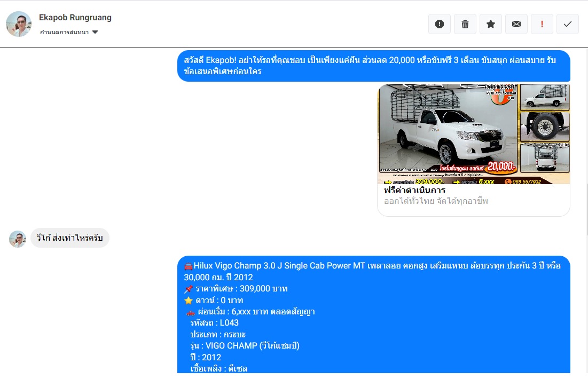
Task: Delete conversation with the trash icon
Action: 465,24
